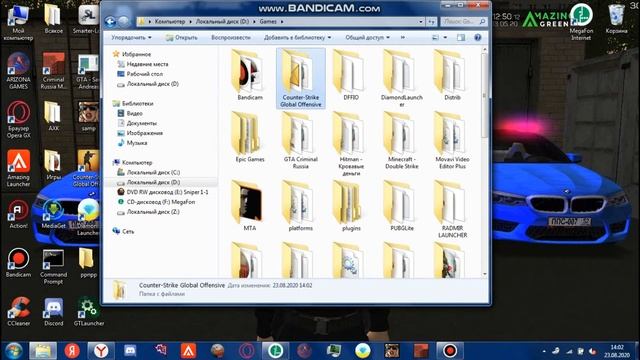This screenshot has height=360, width=640.
Task: Select the Корзина recycle bin icon
Action: (x=616, y=19)
